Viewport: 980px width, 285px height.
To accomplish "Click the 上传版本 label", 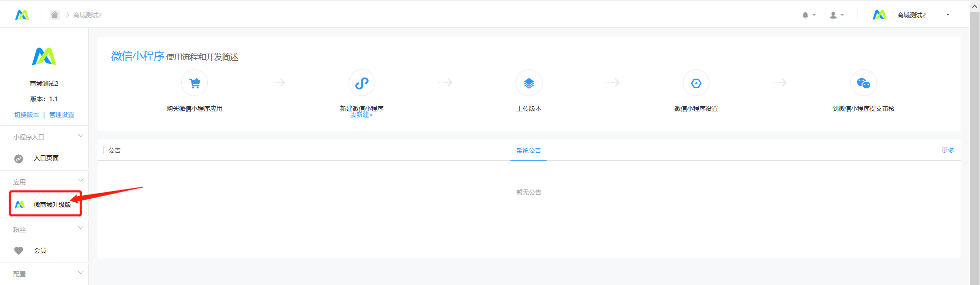I will [x=529, y=109].
